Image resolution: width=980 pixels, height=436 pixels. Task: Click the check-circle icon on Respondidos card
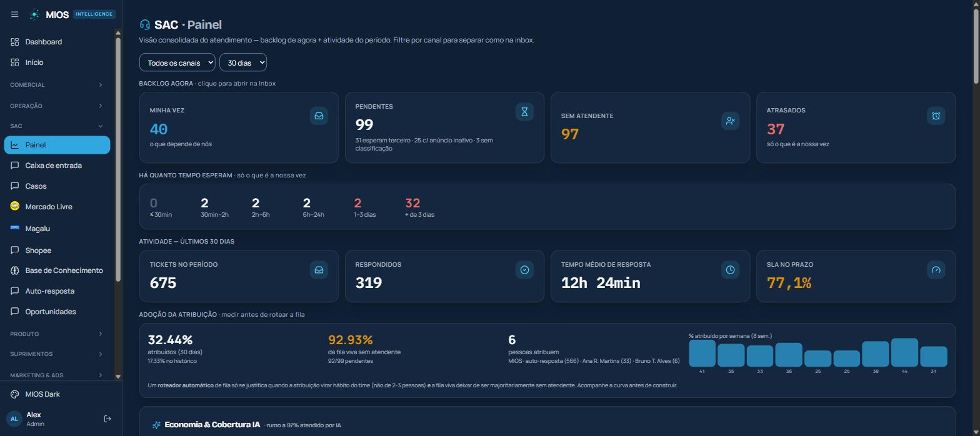pos(524,270)
